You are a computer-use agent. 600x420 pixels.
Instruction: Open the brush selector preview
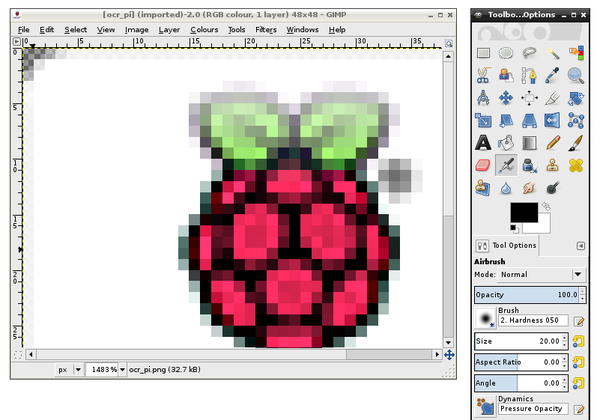pyautogui.click(x=485, y=318)
